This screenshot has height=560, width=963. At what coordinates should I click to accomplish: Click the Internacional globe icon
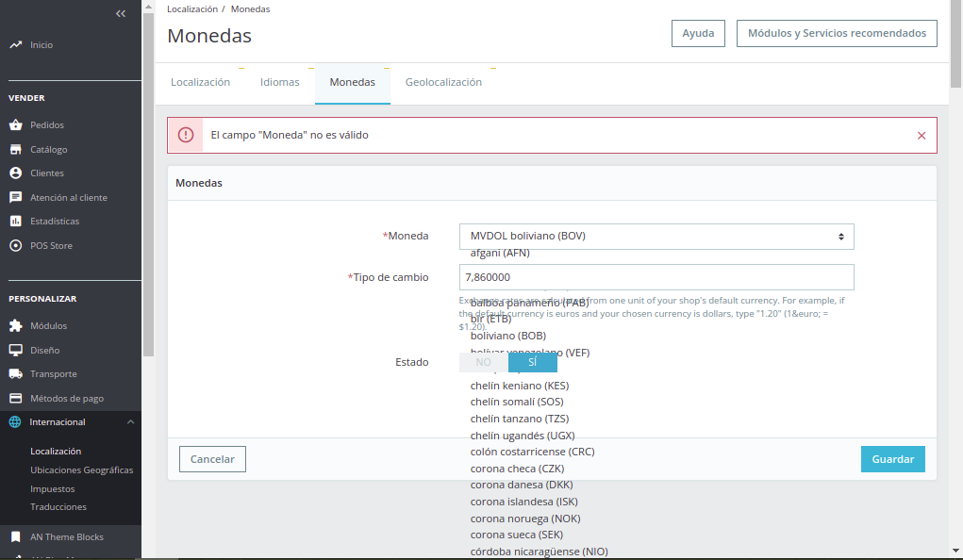point(15,421)
